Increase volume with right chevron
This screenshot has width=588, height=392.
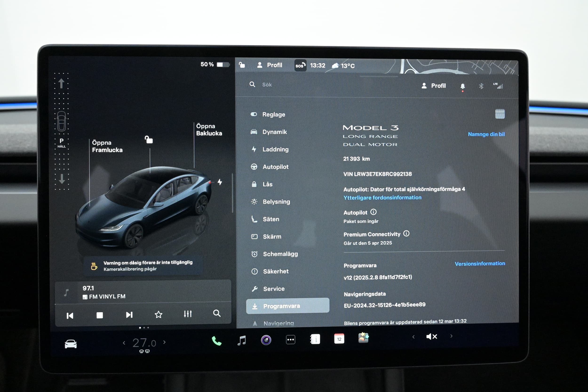tap(451, 336)
